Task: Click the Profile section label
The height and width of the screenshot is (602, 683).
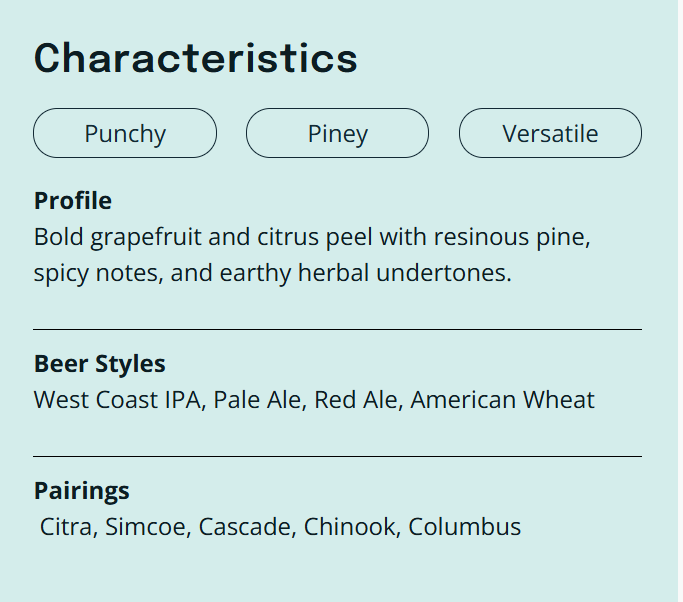Action: (73, 201)
